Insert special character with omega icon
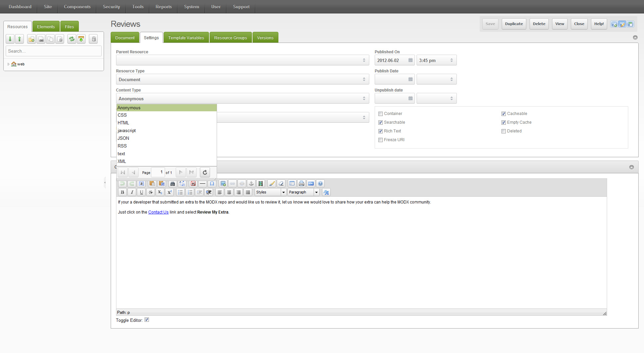This screenshot has width=644, height=353. click(212, 183)
